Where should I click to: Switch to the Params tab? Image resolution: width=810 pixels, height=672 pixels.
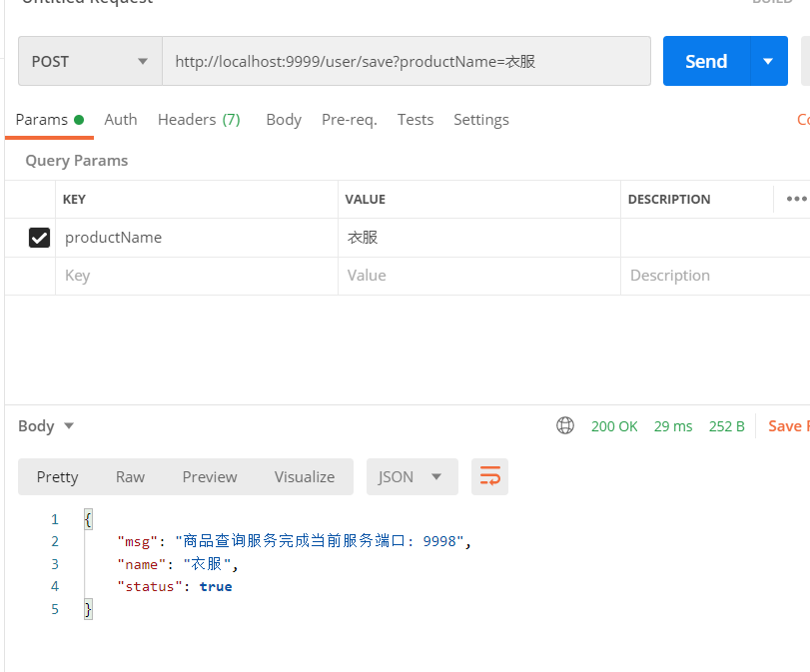49,120
